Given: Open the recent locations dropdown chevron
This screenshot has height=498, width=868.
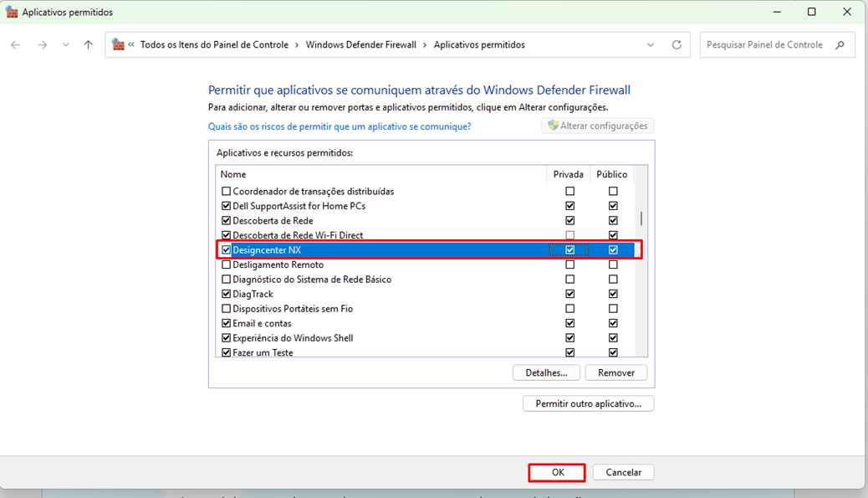Looking at the screenshot, I should point(65,45).
